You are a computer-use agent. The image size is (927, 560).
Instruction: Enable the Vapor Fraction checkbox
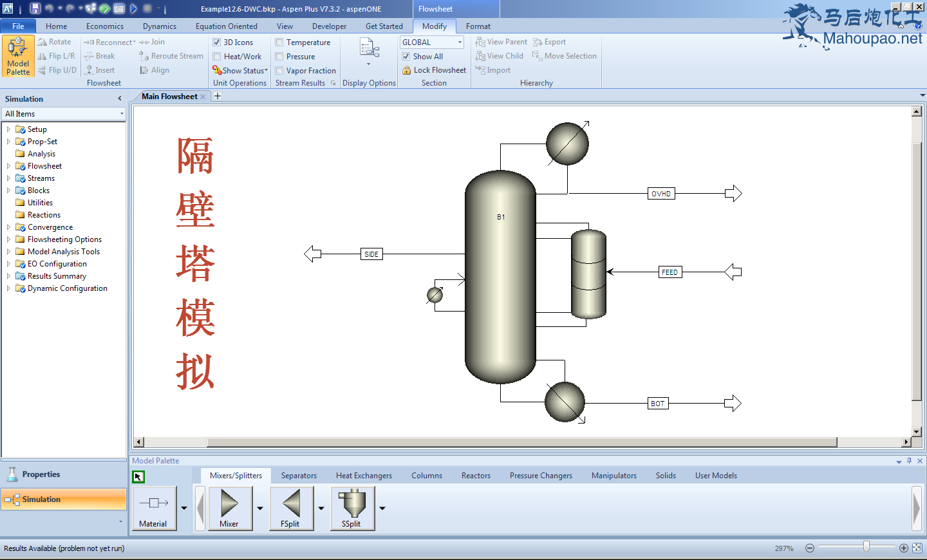tap(279, 71)
